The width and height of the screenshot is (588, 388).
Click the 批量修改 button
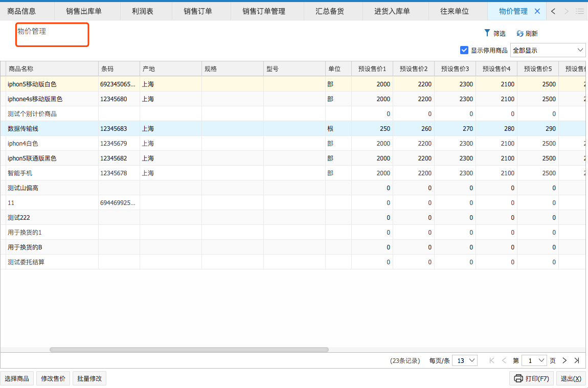click(x=89, y=379)
